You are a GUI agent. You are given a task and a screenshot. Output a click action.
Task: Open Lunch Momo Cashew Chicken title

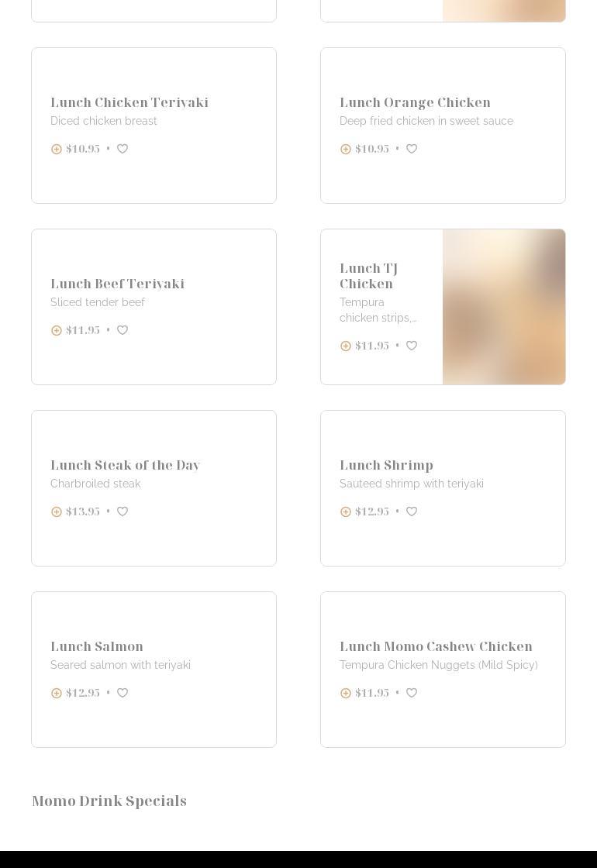coord(436,646)
